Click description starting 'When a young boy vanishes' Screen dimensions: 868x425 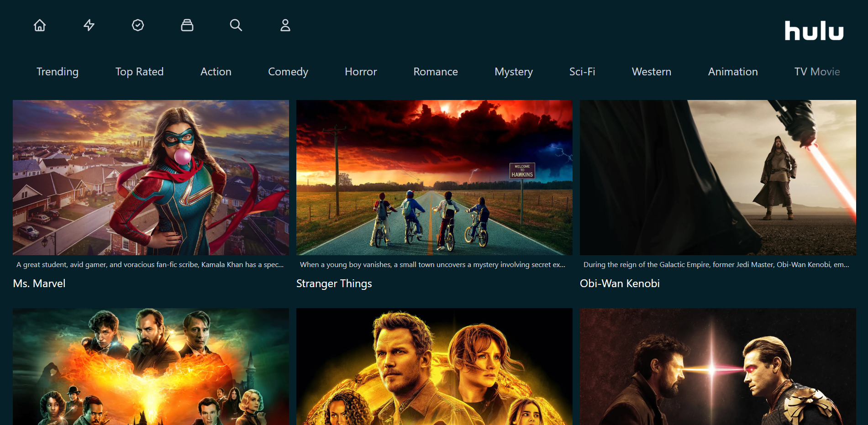433,265
